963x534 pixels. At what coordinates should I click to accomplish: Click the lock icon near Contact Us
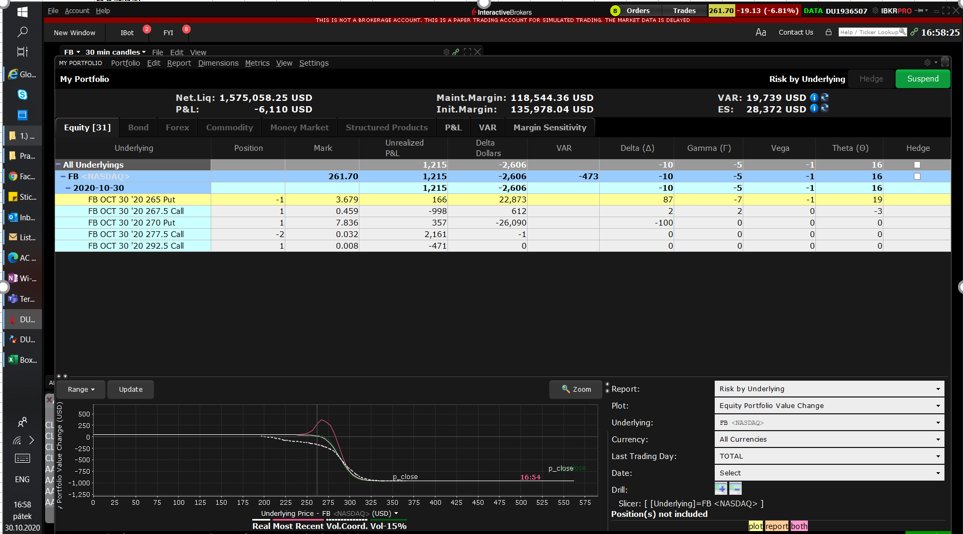828,33
